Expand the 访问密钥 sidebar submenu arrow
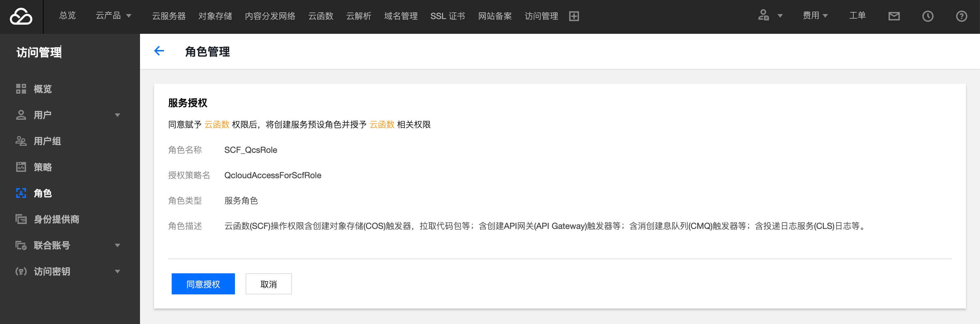 point(117,272)
